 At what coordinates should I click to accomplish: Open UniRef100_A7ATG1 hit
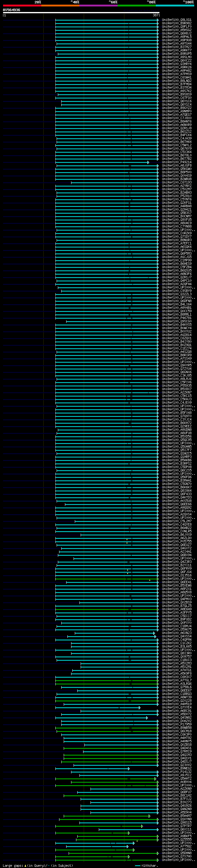click(177, 670)
